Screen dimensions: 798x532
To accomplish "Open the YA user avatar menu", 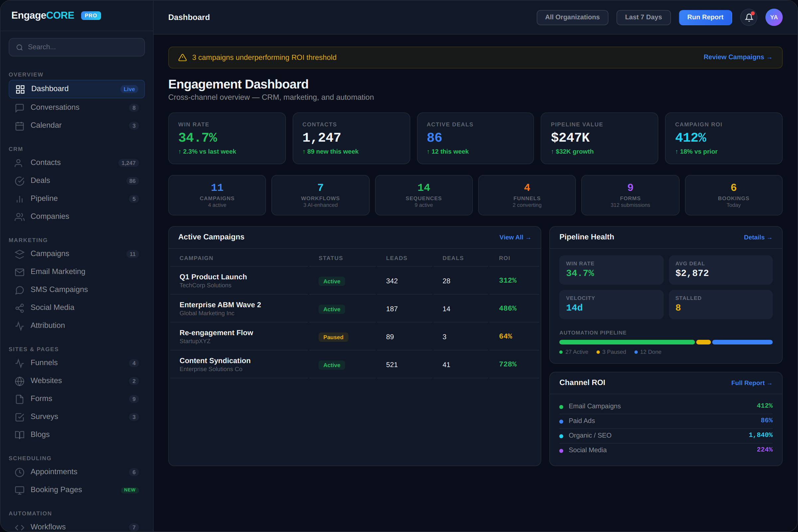I will (774, 17).
